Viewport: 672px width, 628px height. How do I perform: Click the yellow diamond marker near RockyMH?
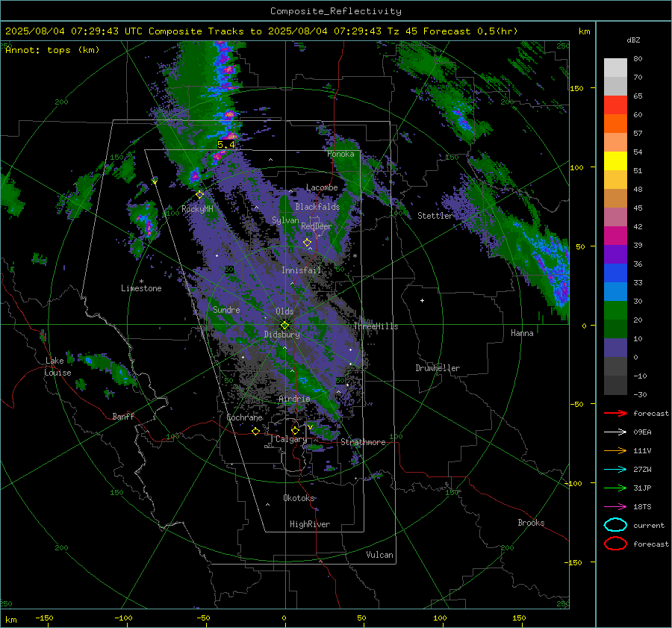point(199,195)
